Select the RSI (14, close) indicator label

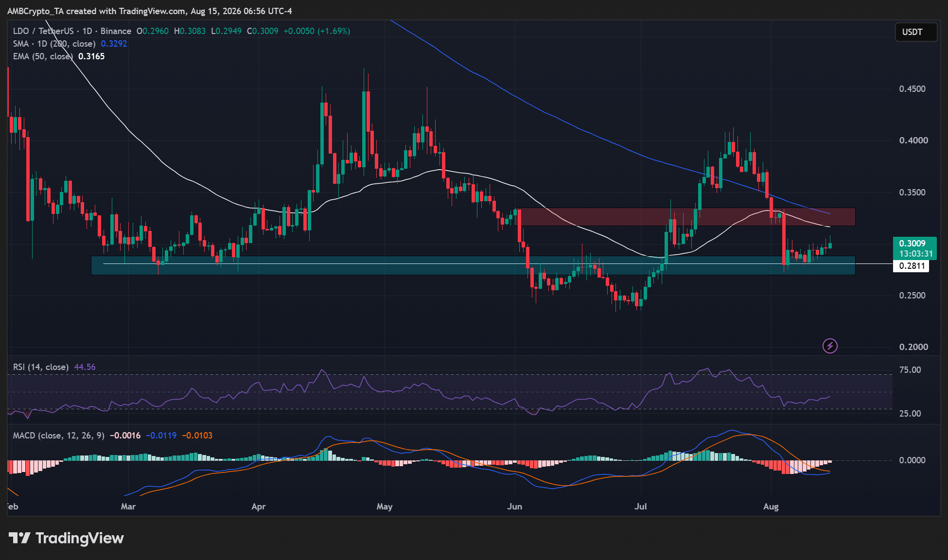[x=41, y=367]
